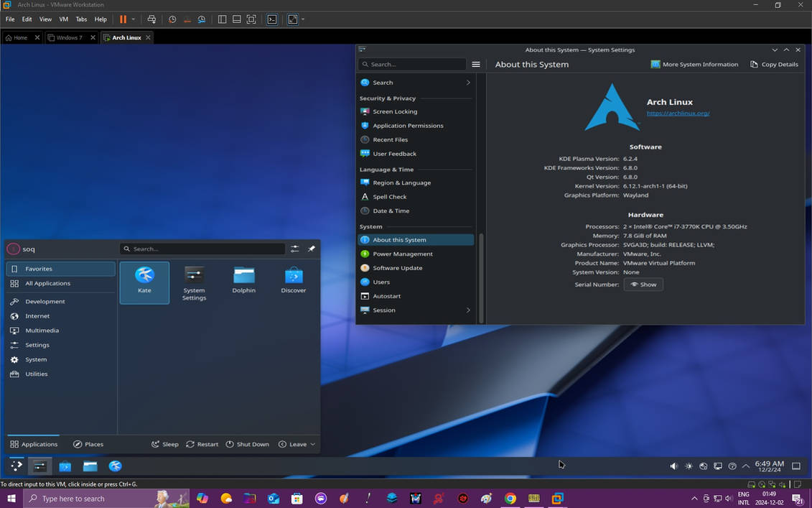Click the Copy Details button
Image resolution: width=812 pixels, height=508 pixels.
[x=774, y=64]
